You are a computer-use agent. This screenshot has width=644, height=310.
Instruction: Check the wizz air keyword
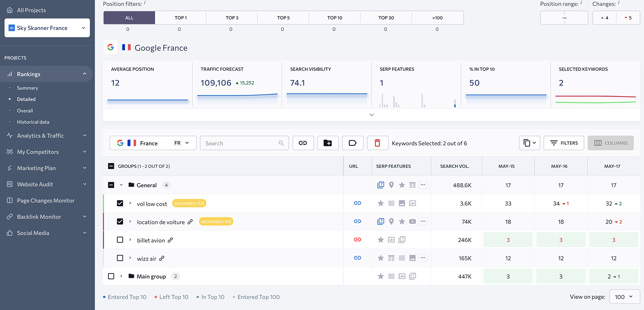(120, 258)
